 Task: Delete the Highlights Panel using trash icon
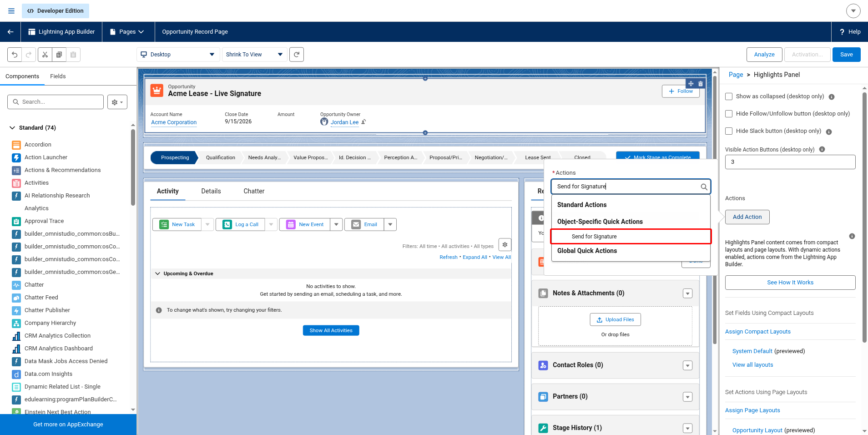coord(701,84)
